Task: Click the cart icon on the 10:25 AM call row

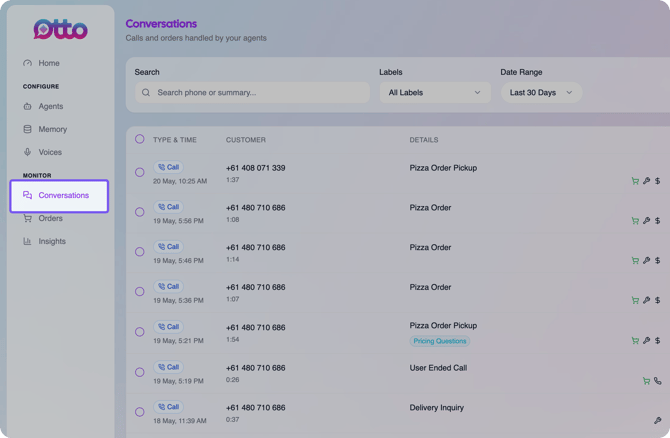Action: [635, 181]
